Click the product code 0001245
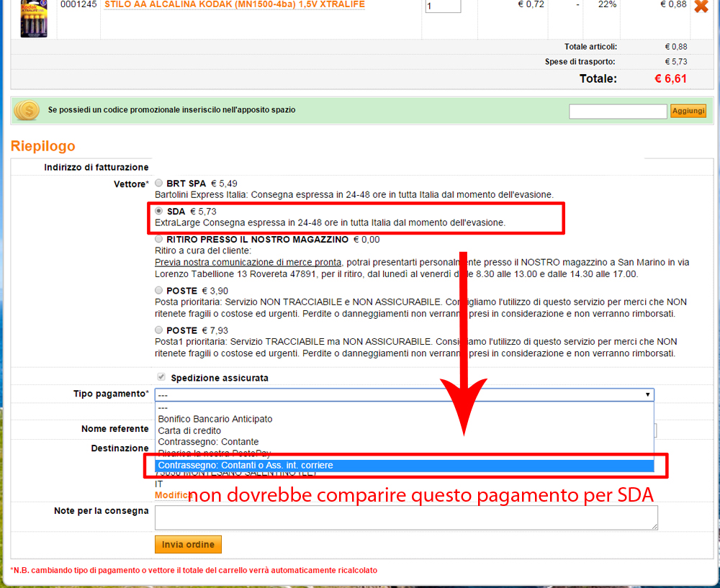Viewport: 720px width, 588px height. pyautogui.click(x=78, y=4)
